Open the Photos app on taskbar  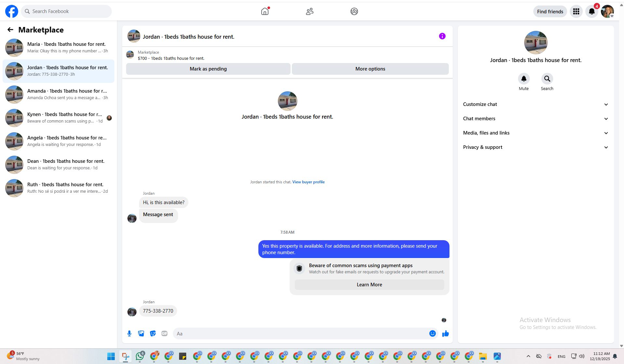497,356
